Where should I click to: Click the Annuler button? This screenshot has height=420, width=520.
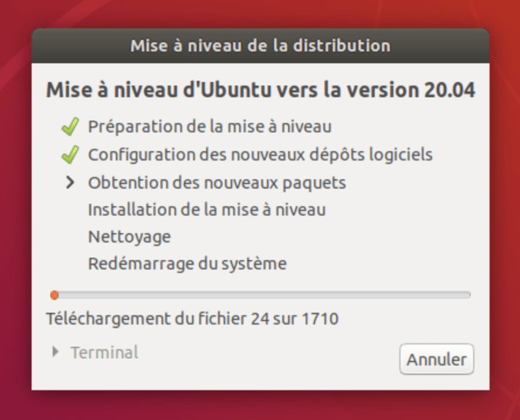[x=437, y=359]
